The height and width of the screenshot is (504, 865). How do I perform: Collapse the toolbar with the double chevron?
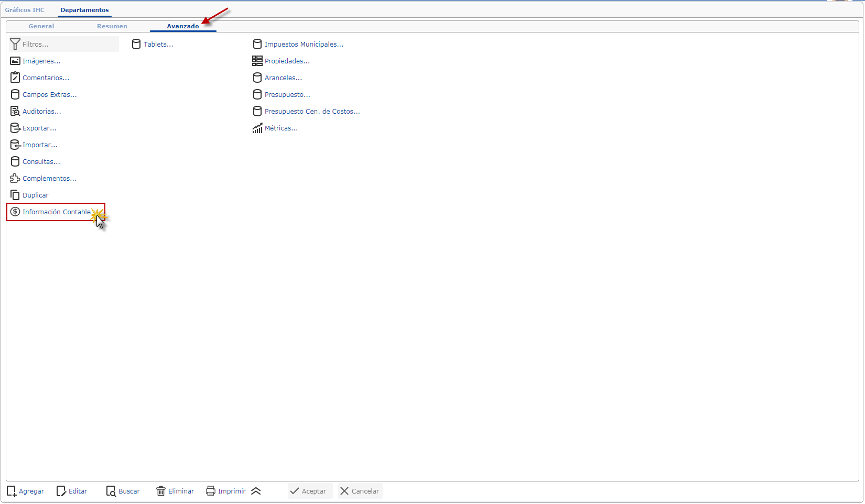[x=256, y=491]
